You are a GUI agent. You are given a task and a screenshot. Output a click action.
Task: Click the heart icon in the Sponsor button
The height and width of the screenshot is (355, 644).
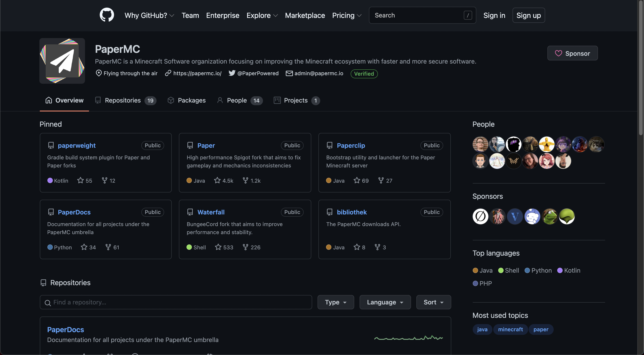pos(558,53)
